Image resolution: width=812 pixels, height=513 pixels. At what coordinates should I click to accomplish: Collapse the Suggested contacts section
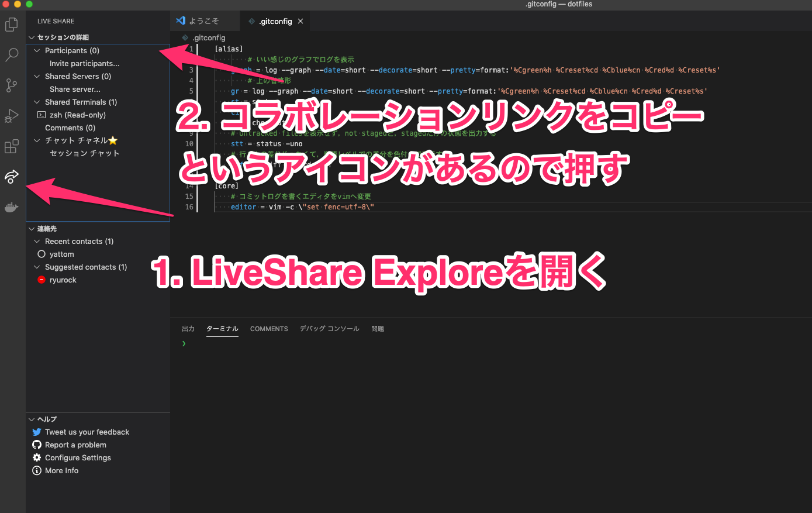(35, 267)
